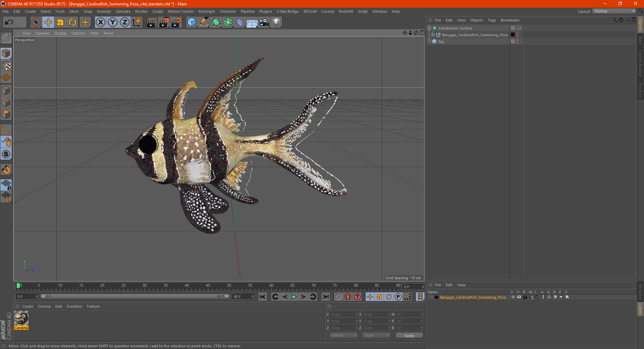Screen dimensions: 644x349
Task: Open the Scale mode dropdown
Action: [x=376, y=335]
